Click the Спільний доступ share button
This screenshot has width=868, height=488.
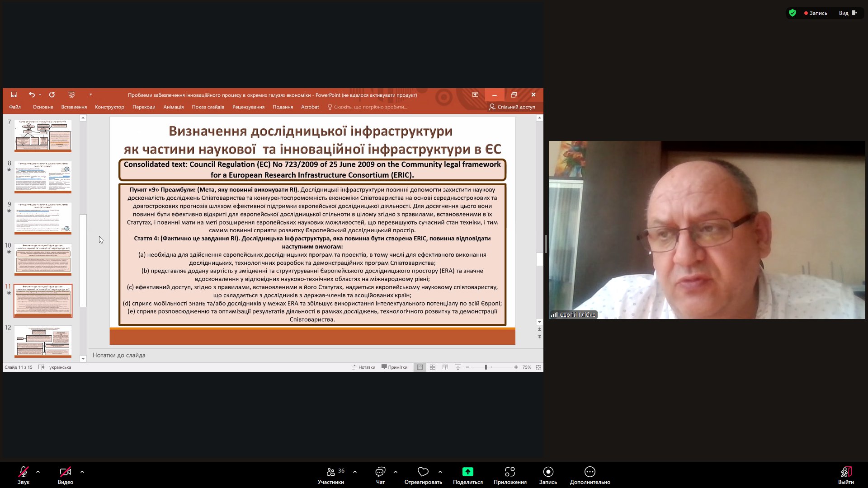click(x=512, y=107)
